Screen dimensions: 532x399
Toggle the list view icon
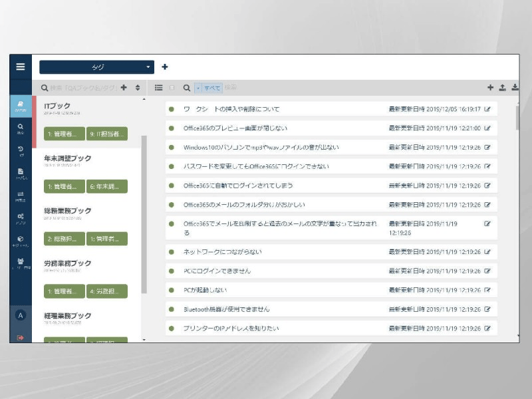click(158, 88)
